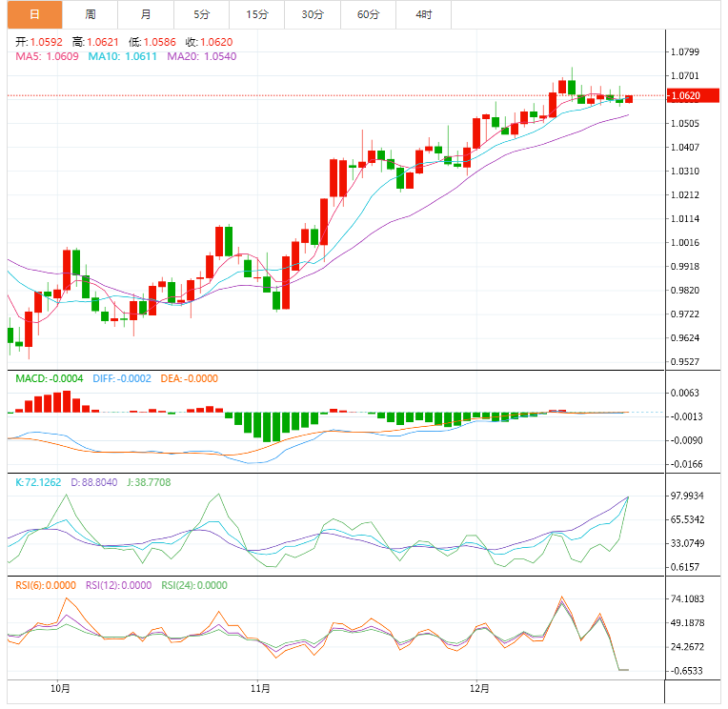The image size is (728, 709).
Task: Select the DIFF line label
Action: tap(122, 378)
